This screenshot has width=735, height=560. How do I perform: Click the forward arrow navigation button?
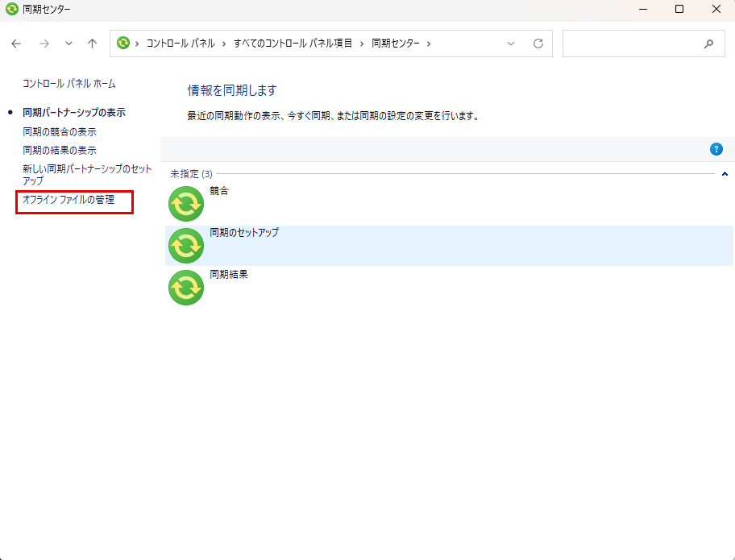point(44,44)
